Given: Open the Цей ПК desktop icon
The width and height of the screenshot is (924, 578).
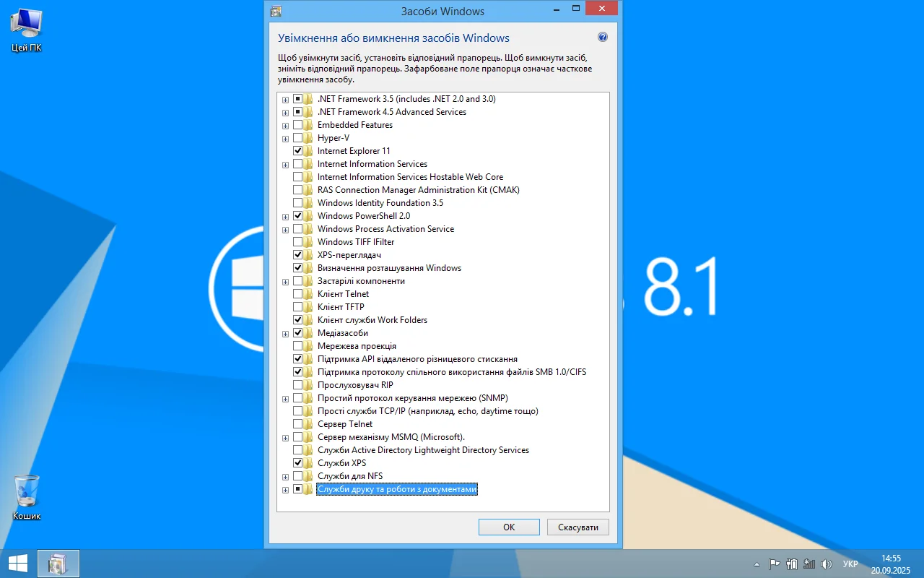Looking at the screenshot, I should (26, 29).
